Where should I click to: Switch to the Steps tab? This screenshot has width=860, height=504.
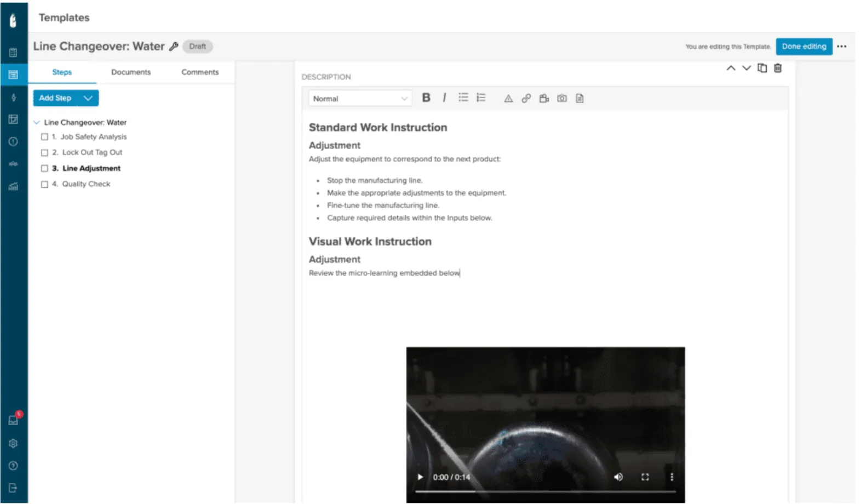point(62,72)
